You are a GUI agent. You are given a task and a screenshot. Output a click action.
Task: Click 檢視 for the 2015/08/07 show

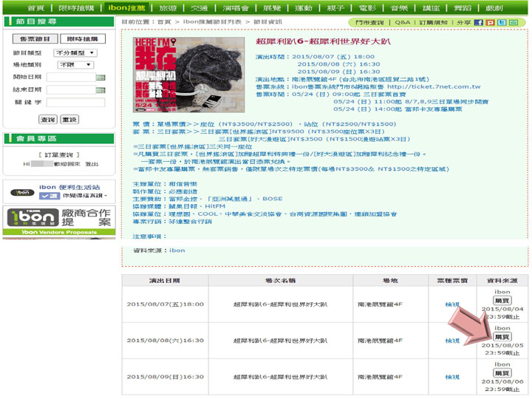click(452, 304)
